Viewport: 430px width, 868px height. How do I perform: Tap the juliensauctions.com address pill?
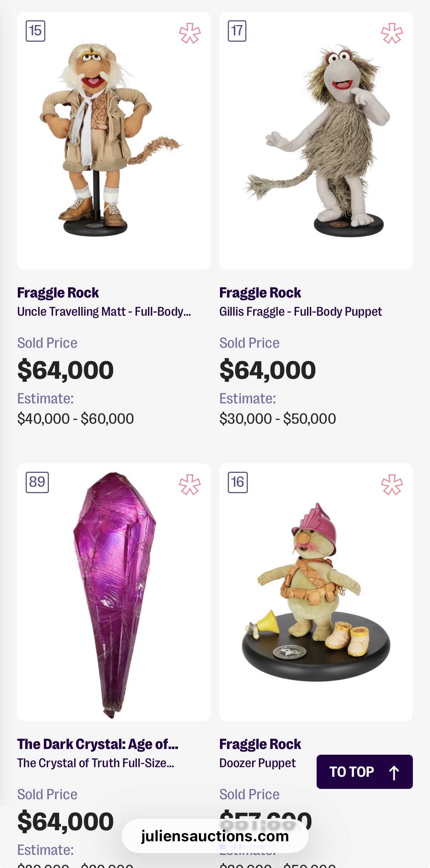(215, 836)
